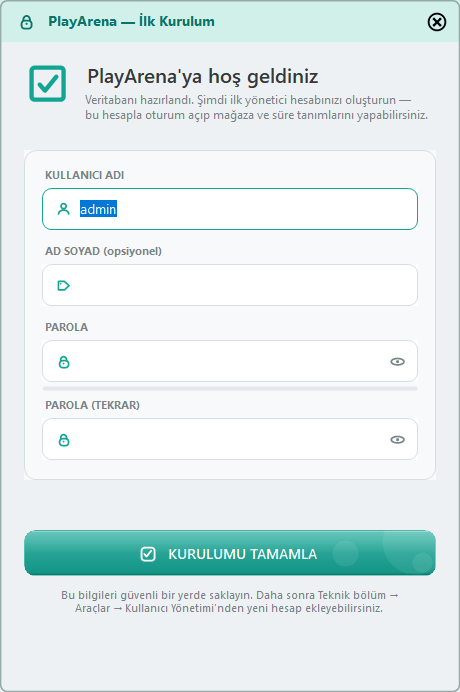This screenshot has height=692, width=460.
Task: Click the PlayArena — İlk Kurulum title text
Action: click(132, 21)
